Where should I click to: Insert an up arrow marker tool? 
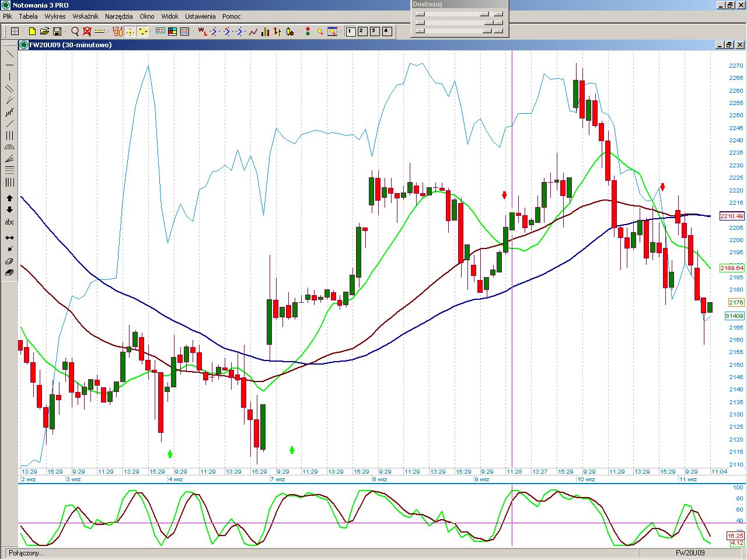[9, 198]
